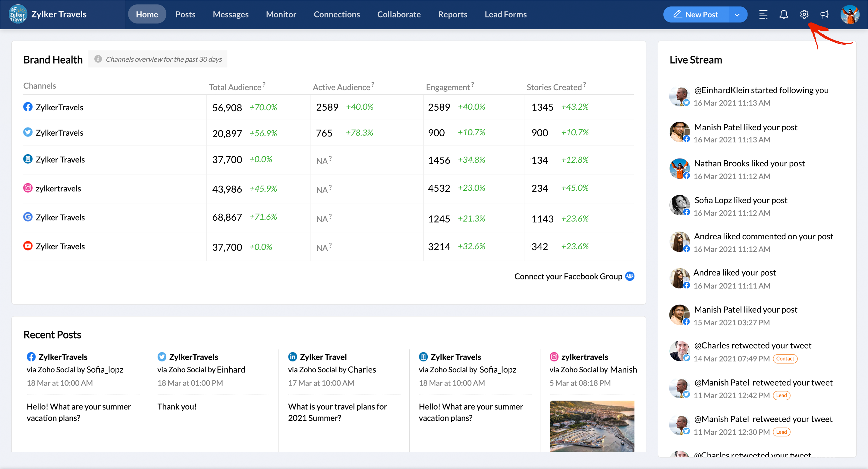Open the Lead Forms tab
Screen dimensions: 868x469
click(x=505, y=14)
